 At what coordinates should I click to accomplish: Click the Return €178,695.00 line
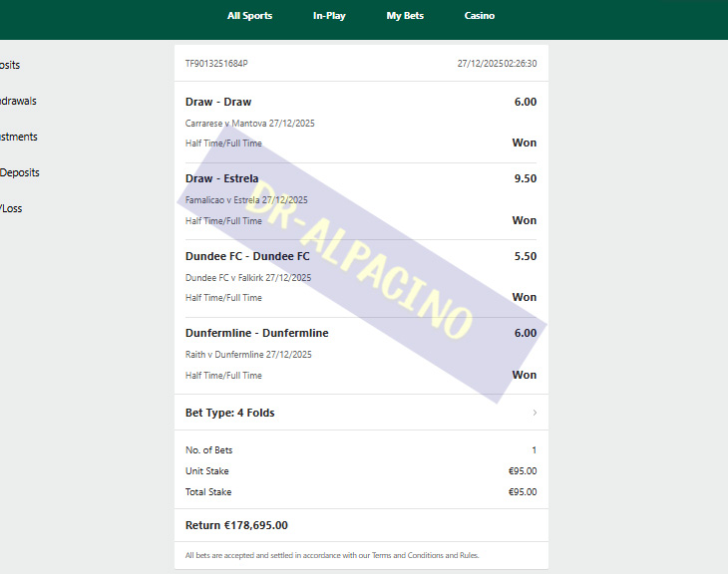pos(236,525)
